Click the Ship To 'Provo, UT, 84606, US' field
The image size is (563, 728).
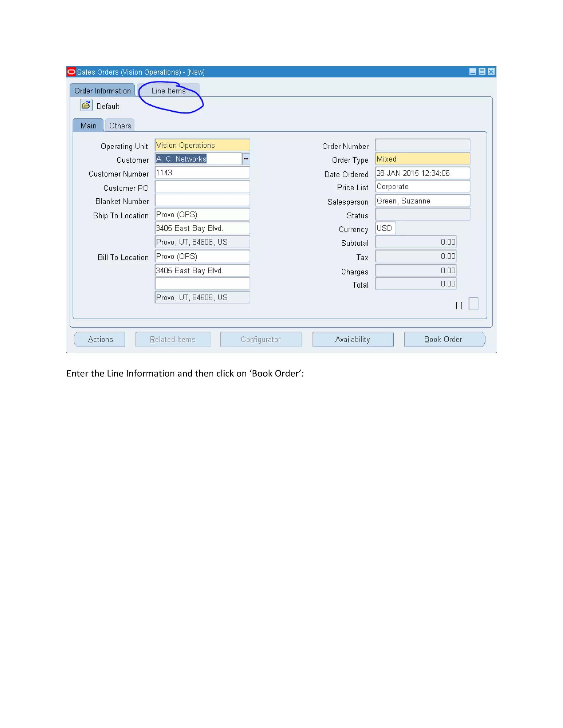pyautogui.click(x=202, y=242)
